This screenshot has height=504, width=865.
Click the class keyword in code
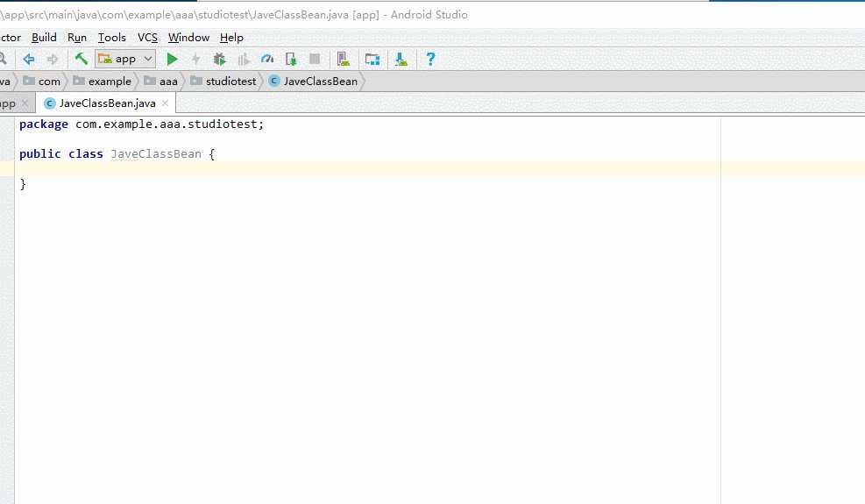click(86, 154)
